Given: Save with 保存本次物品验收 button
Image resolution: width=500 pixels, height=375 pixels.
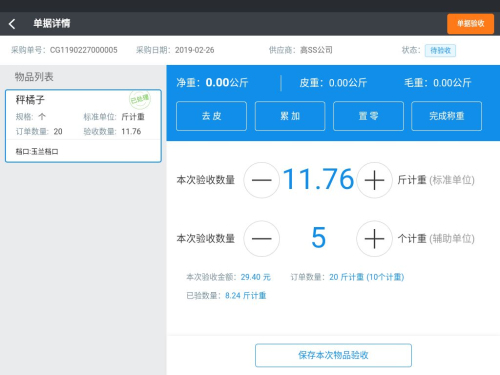Looking at the screenshot, I should pos(333,355).
